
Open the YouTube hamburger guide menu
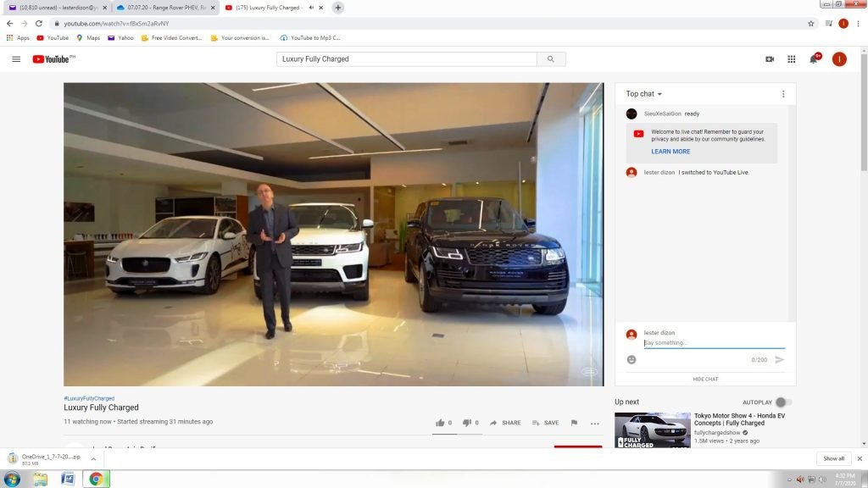[16, 59]
